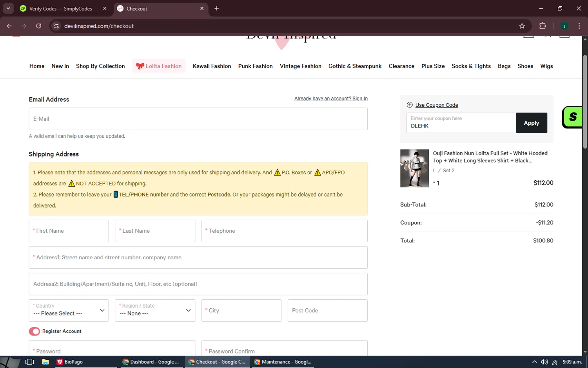Focus the E-Mail input field
This screenshot has height=368, width=588.
coord(198,119)
